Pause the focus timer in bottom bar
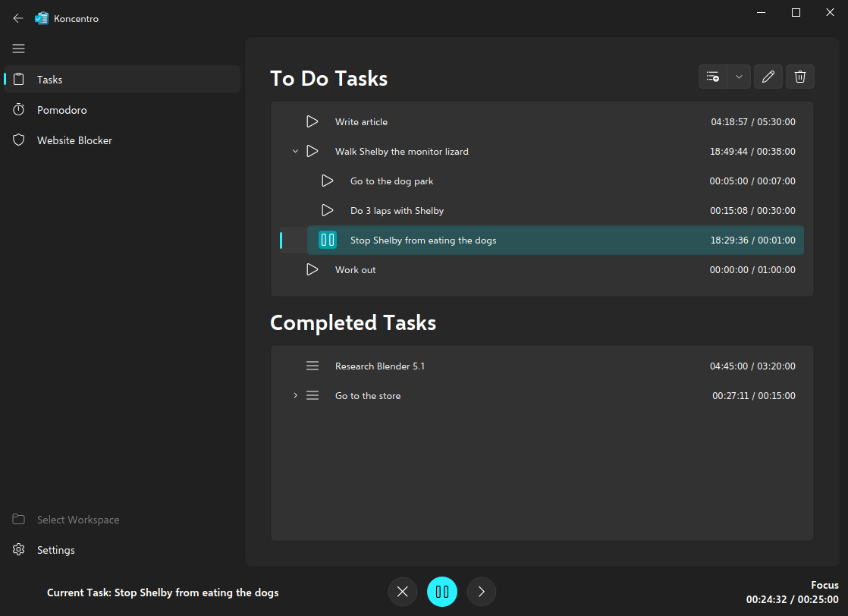Viewport: 848px width, 616px height. tap(442, 592)
